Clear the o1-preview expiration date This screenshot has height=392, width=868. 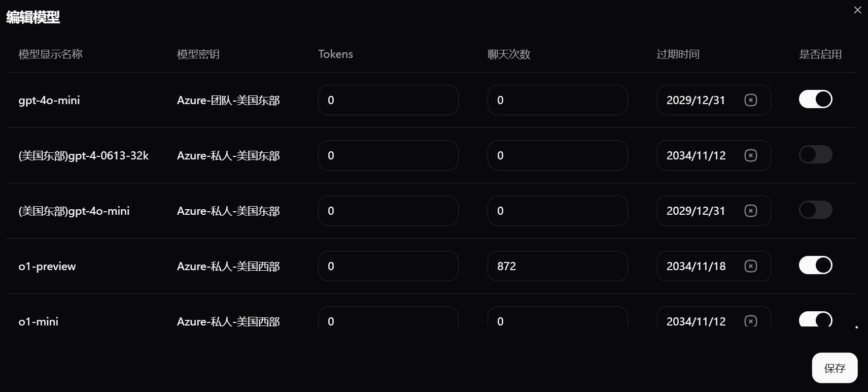point(750,266)
